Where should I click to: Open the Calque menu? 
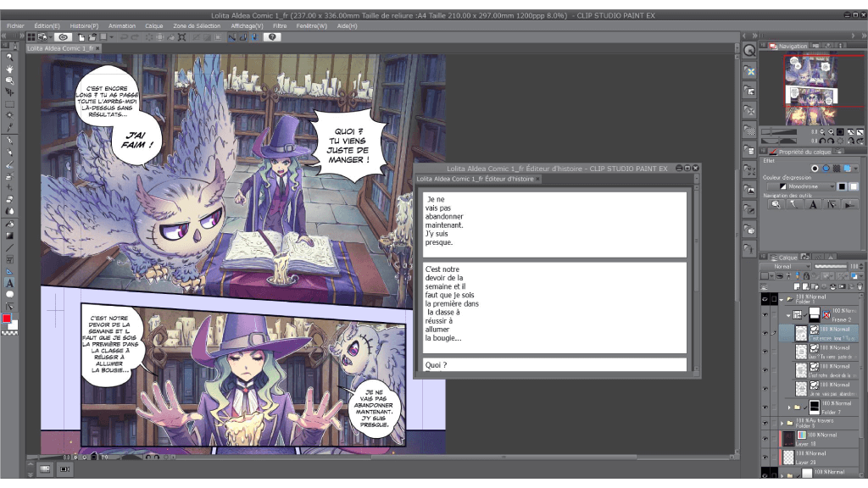point(154,26)
